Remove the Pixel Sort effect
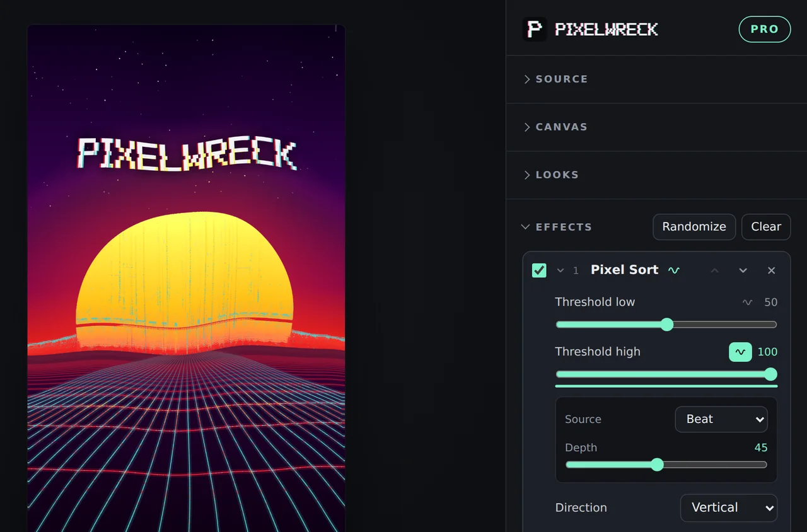 pos(771,270)
